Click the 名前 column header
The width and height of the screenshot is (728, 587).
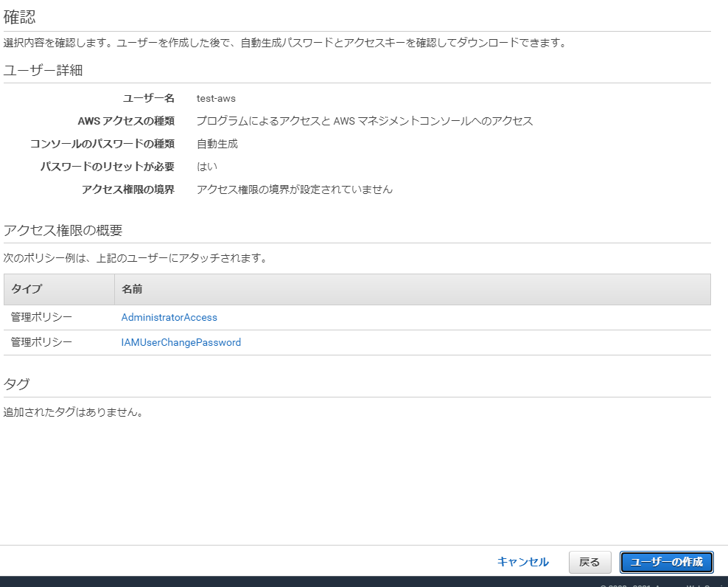tap(132, 289)
